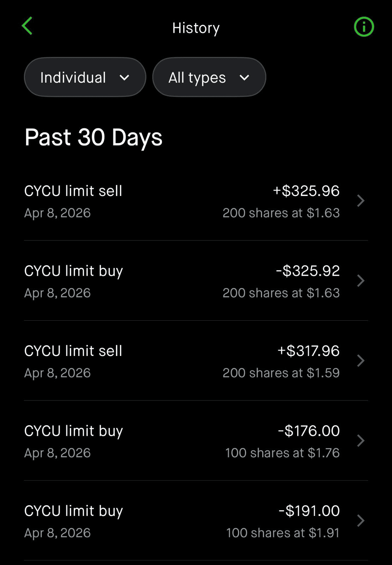Click chevron beside -$325.92 buy
This screenshot has height=565, width=392.
[x=360, y=281]
